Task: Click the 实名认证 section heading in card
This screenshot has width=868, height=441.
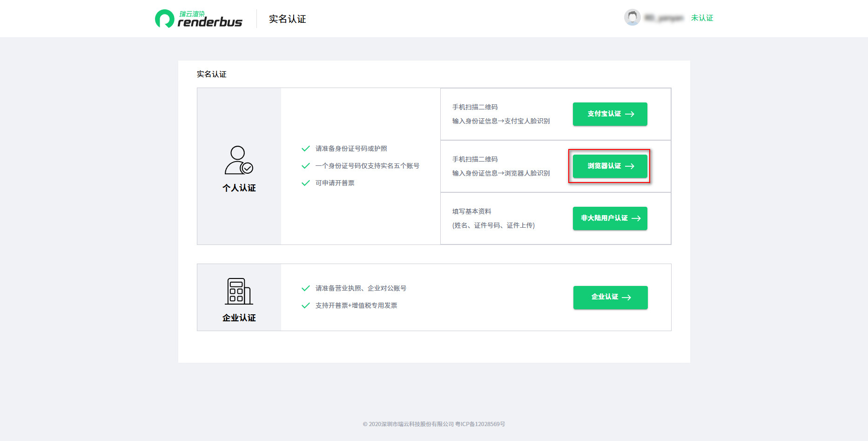Action: point(212,74)
